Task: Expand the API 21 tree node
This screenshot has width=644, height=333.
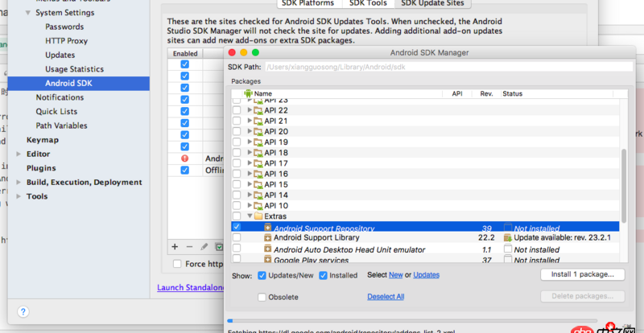Action: click(x=250, y=121)
